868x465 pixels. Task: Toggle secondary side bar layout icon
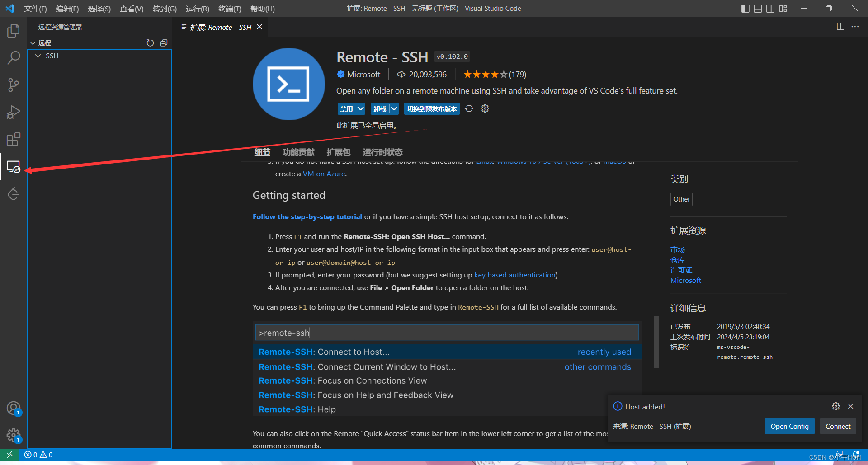tap(770, 9)
